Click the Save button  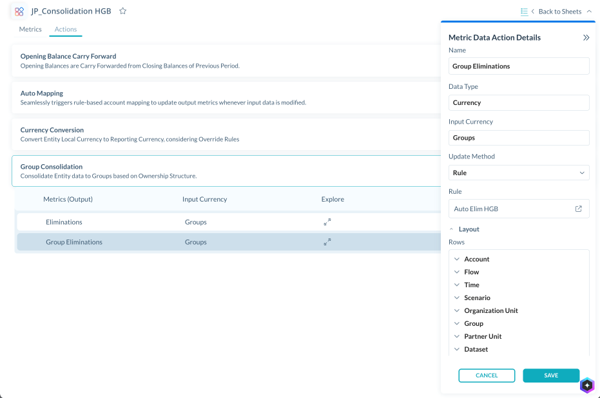551,375
